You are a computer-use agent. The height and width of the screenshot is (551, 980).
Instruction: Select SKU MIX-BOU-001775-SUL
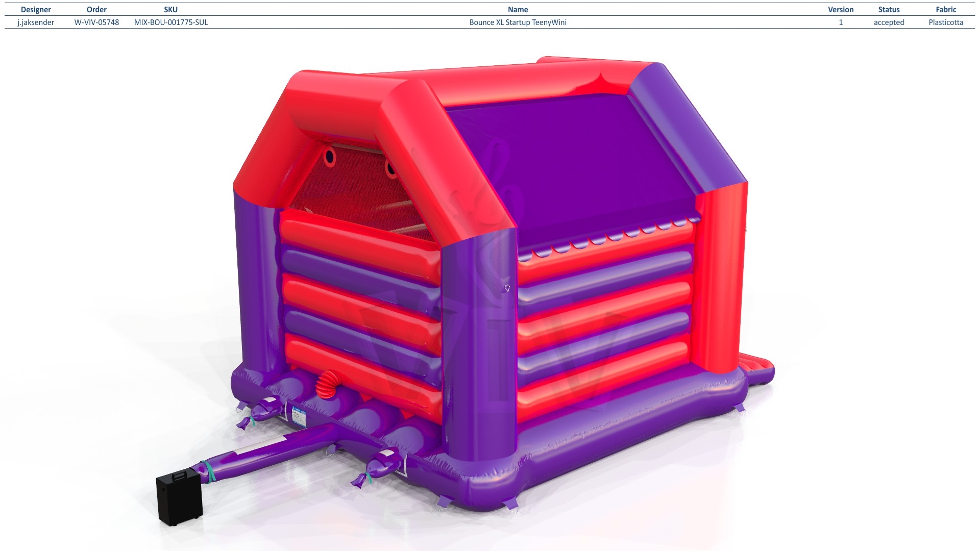[x=171, y=22]
